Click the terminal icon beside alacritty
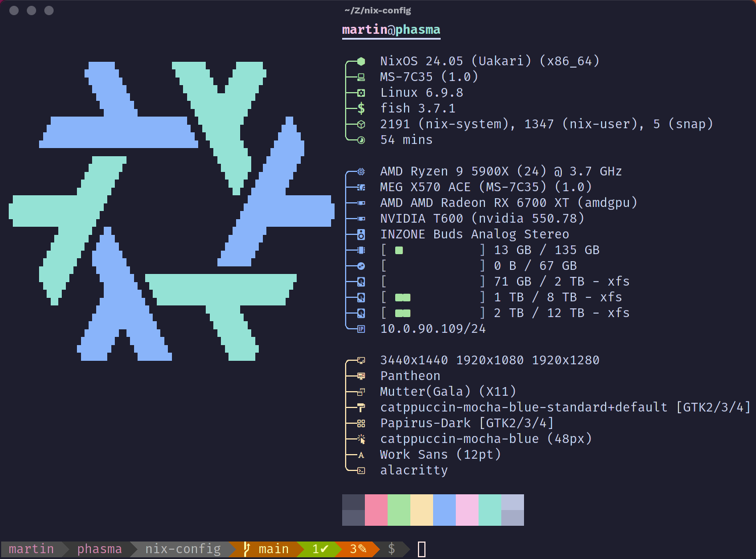The image size is (756, 559). point(361,470)
